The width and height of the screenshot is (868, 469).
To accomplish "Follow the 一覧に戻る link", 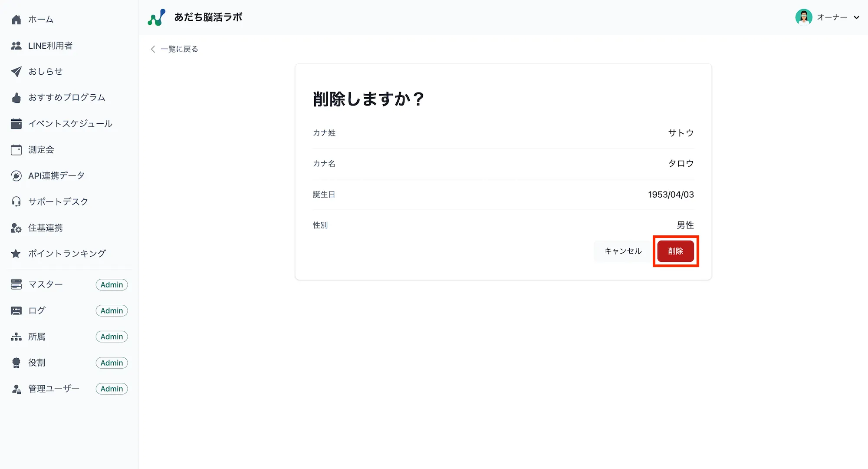I will (x=179, y=49).
